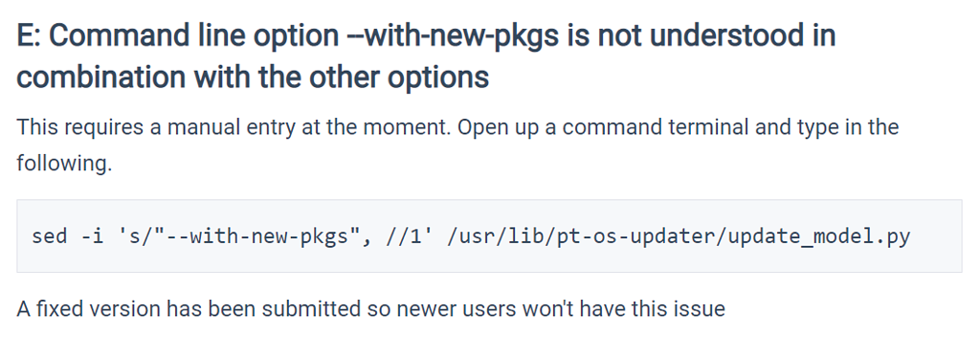Click "combination with the other options" heading line
980x359 pixels.
[253, 78]
